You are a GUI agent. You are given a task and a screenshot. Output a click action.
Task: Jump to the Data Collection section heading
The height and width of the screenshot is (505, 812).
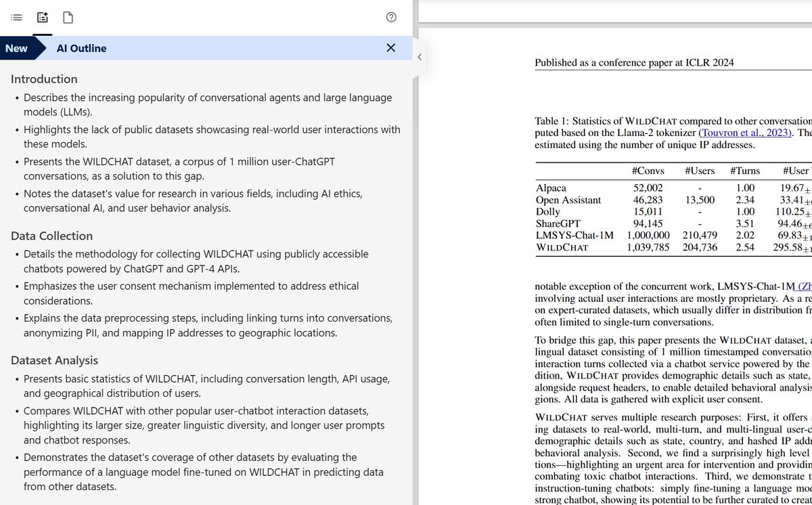click(x=52, y=236)
